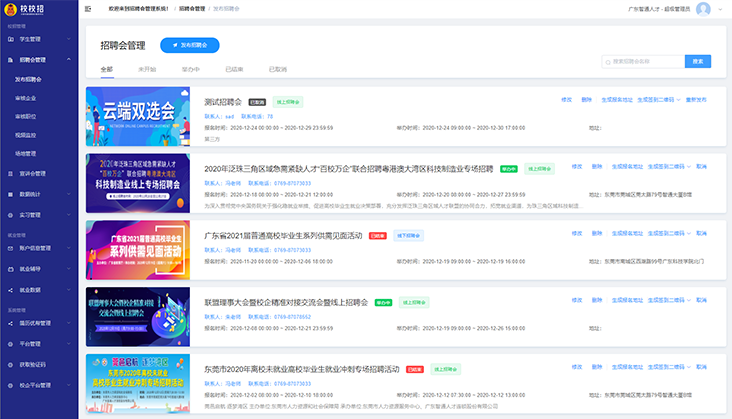Click 修改 for the 广东省2021届 event
The height and width of the screenshot is (419, 732).
(577, 233)
